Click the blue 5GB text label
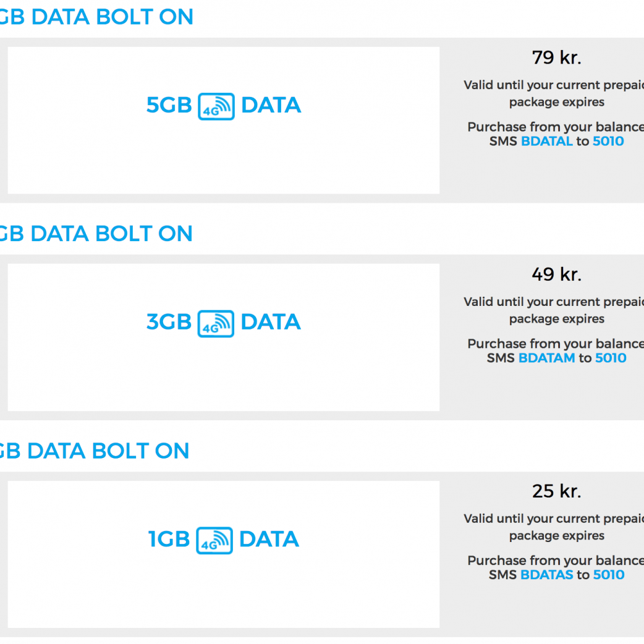 pos(169,106)
